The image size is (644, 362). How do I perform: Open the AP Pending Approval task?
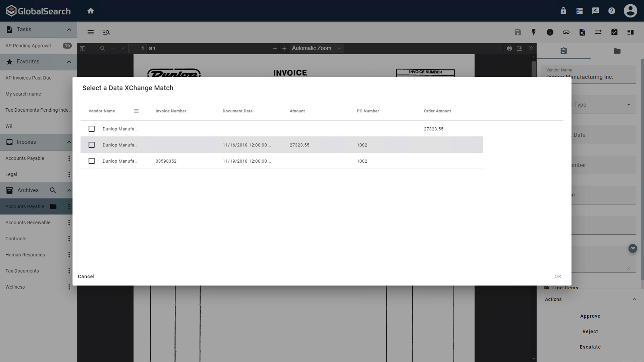28,46
